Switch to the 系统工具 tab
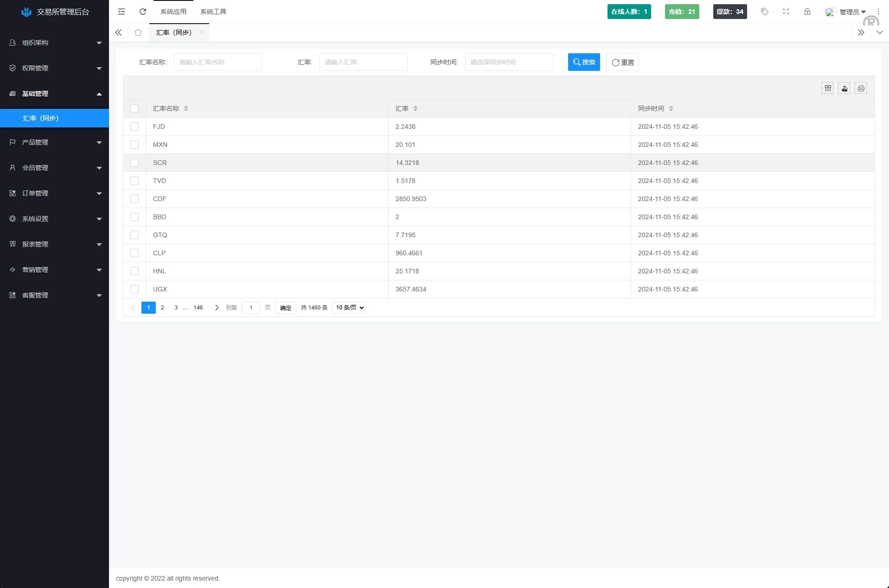889x588 pixels. point(213,12)
